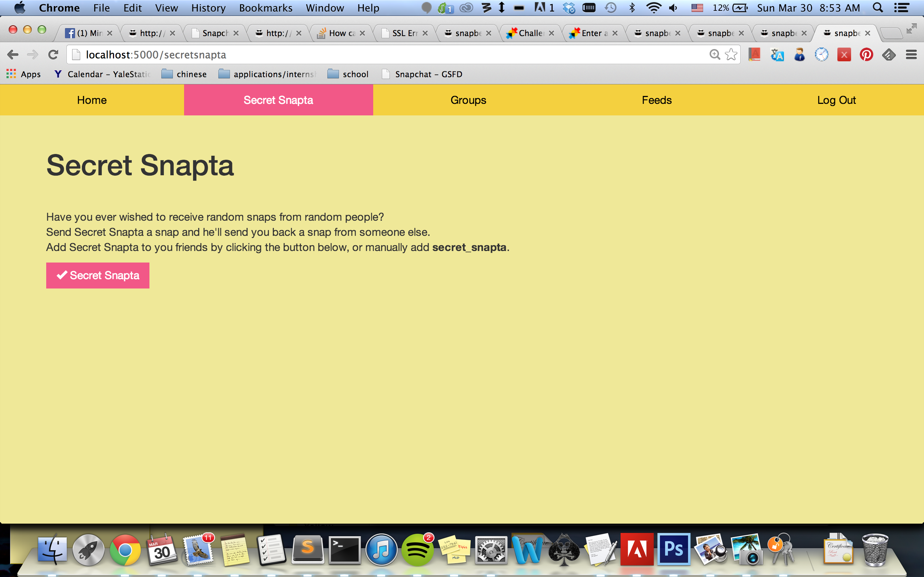
Task: Click the bookmark star icon
Action: (731, 55)
